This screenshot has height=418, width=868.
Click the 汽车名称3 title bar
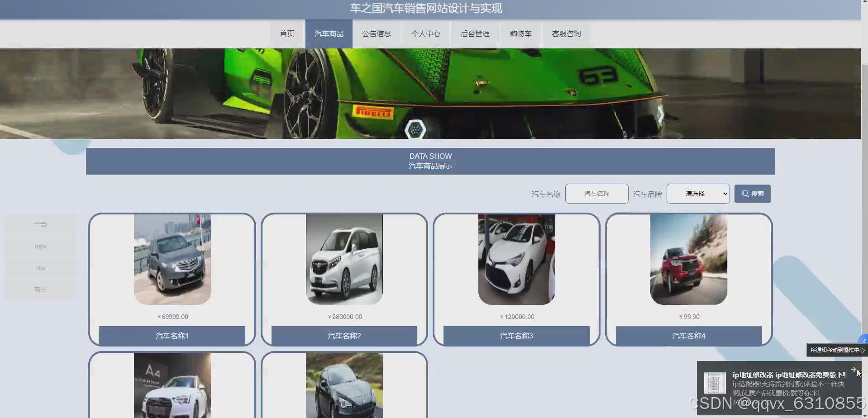516,336
